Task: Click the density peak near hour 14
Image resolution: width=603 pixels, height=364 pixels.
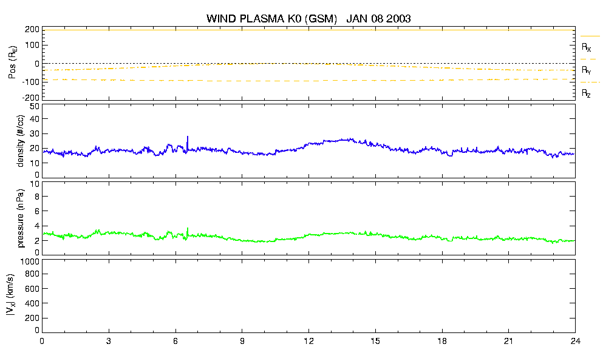Action: point(350,140)
